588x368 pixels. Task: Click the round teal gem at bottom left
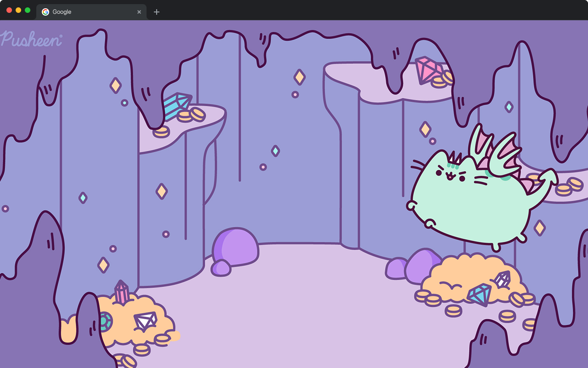tap(105, 322)
